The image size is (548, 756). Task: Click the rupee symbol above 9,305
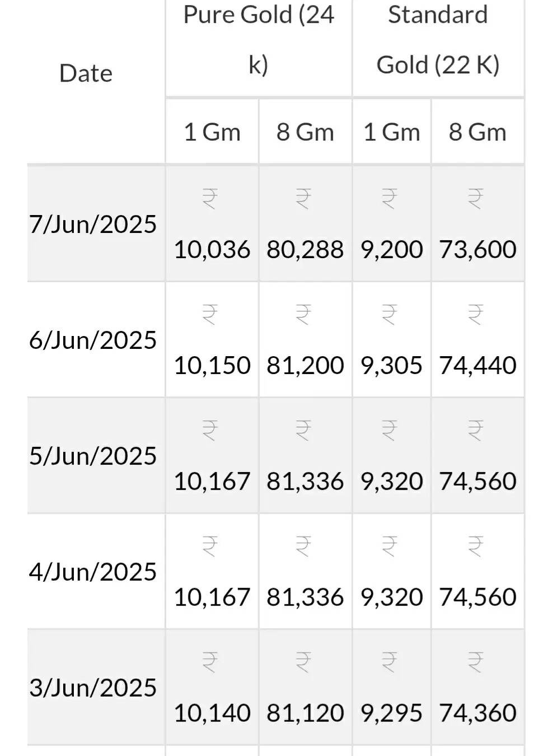pos(389,315)
